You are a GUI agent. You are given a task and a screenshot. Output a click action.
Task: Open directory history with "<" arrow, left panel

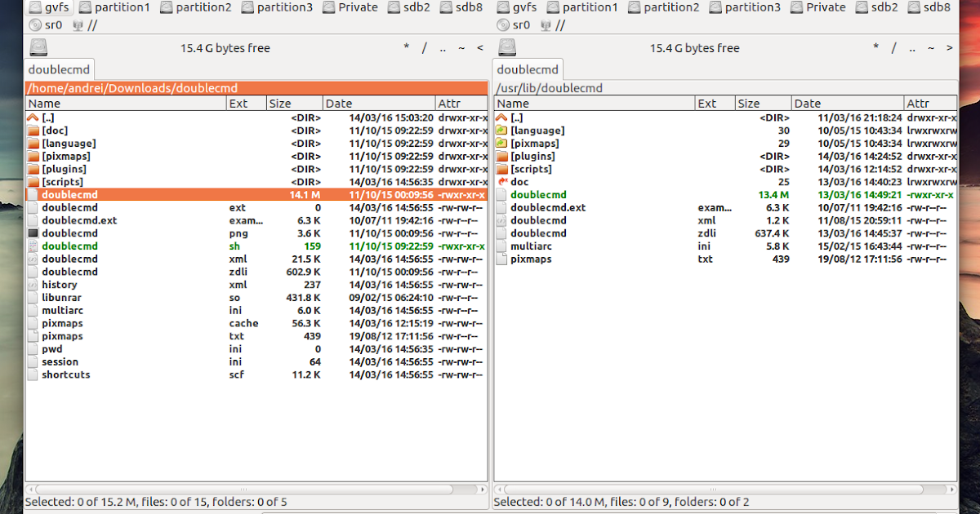(x=479, y=47)
